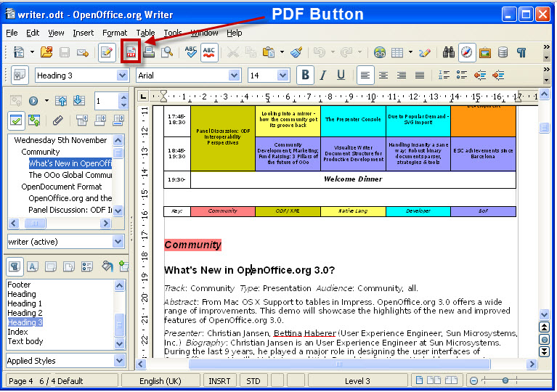Click the STD selection mode field

(x=253, y=381)
